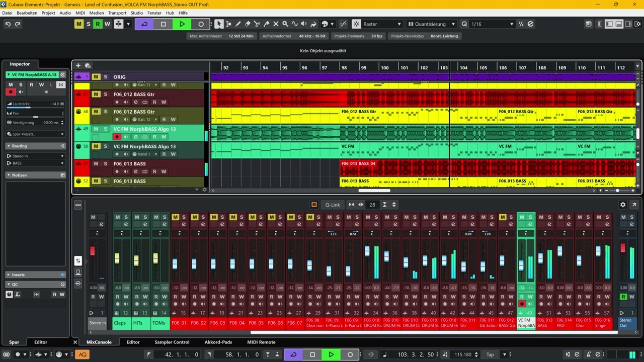Select the Erase tool
This screenshot has height=362, width=644.
[248, 24]
